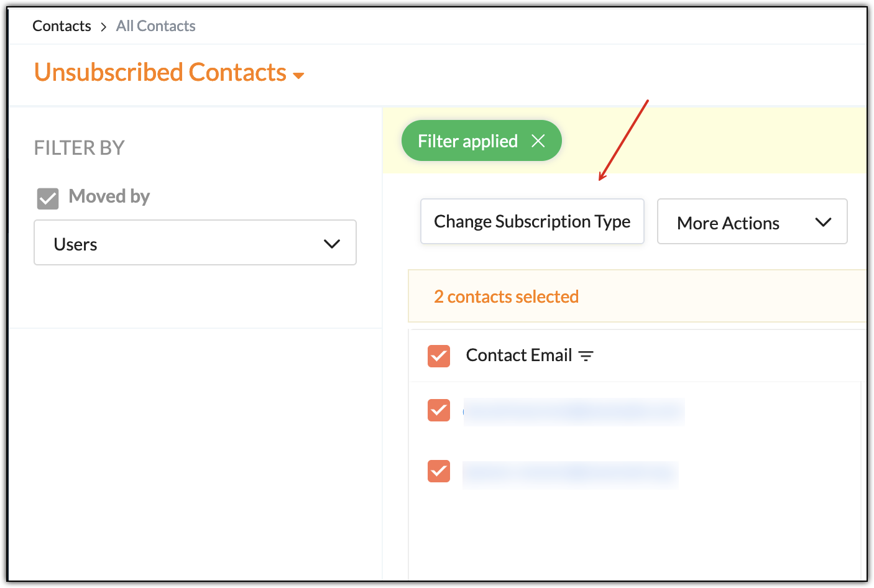This screenshot has height=588, width=874.
Task: Click the sort icon beside Contact Email
Action: coord(586,356)
